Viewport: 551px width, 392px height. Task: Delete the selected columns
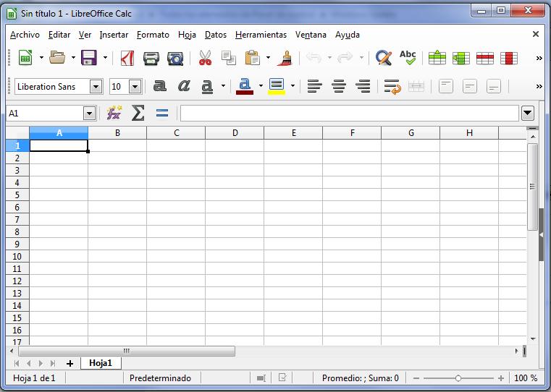(x=509, y=58)
